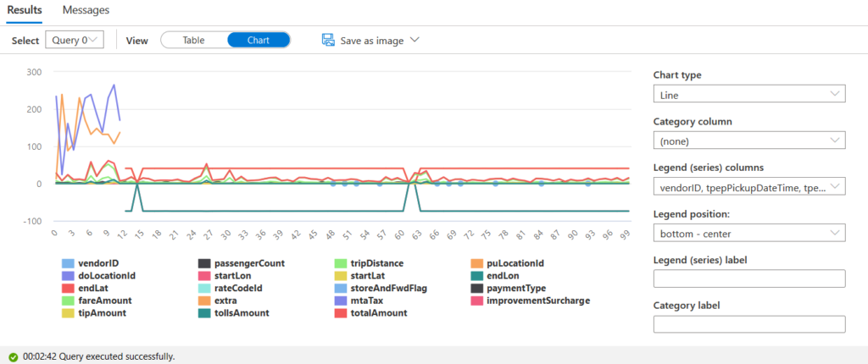Click the Save as image disk icon

(328, 40)
